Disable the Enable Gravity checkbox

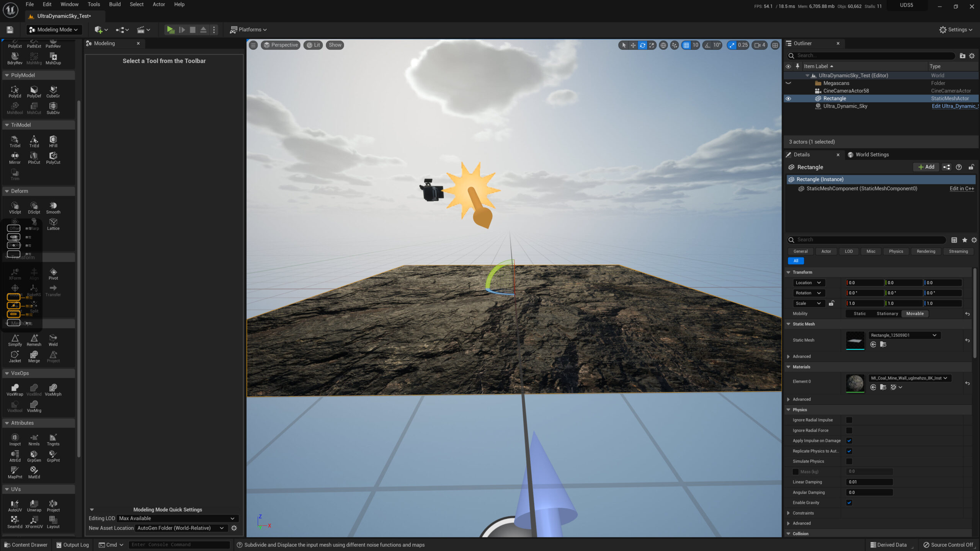[x=849, y=503]
